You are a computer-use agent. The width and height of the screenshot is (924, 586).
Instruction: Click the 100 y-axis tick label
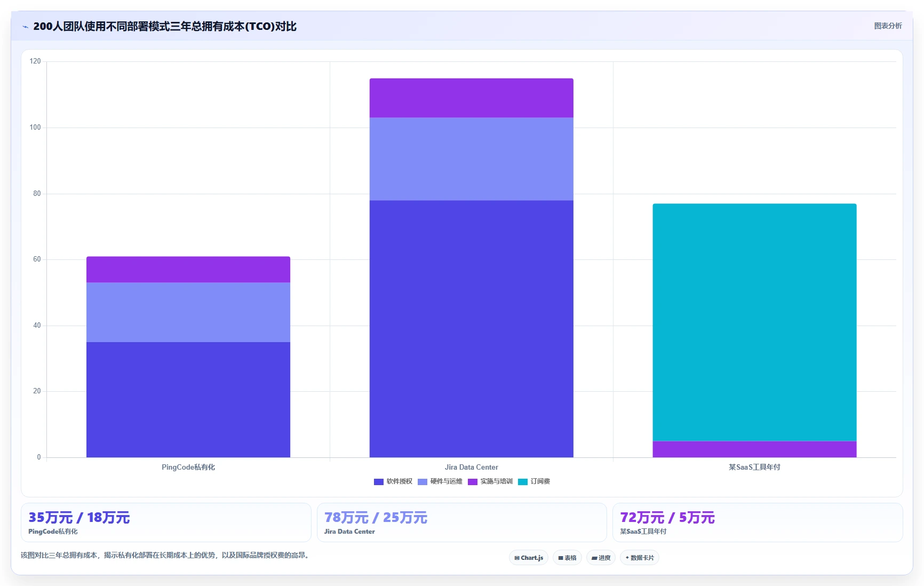35,128
